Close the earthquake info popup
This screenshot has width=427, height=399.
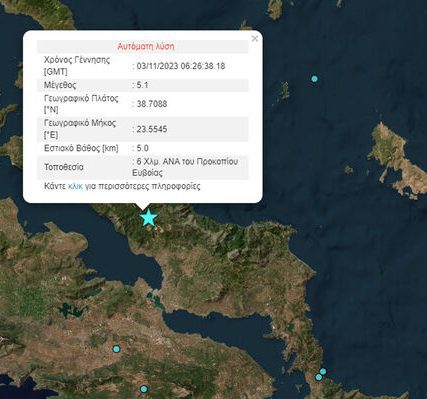point(255,39)
